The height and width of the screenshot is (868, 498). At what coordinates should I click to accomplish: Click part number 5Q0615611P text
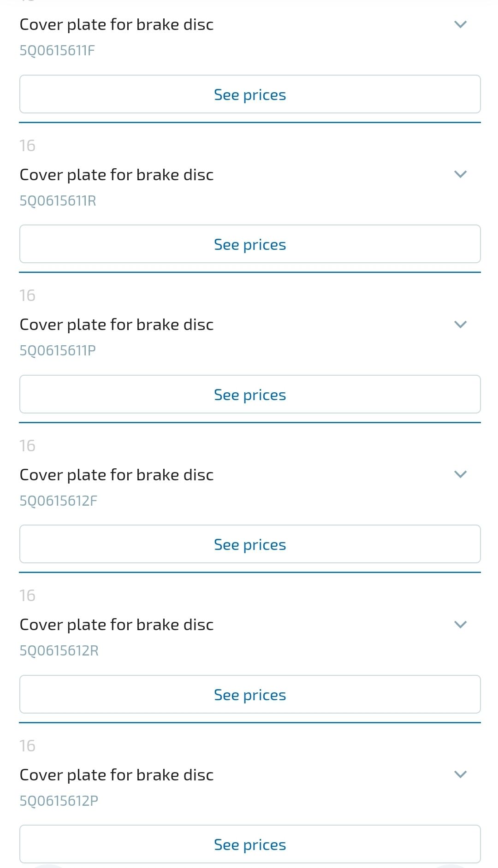pyautogui.click(x=58, y=350)
